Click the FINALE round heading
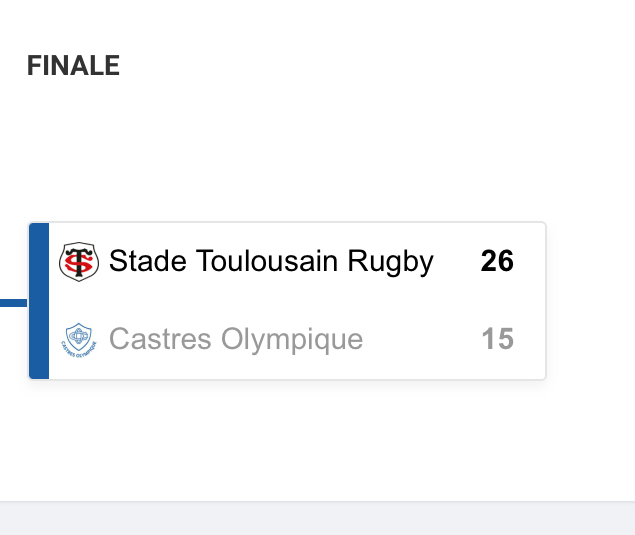Screen dimensions: 635x535 coord(73,66)
